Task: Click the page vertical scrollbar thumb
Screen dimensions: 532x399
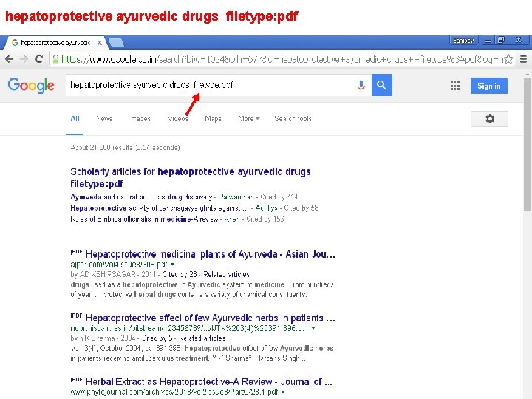Action: (528, 145)
